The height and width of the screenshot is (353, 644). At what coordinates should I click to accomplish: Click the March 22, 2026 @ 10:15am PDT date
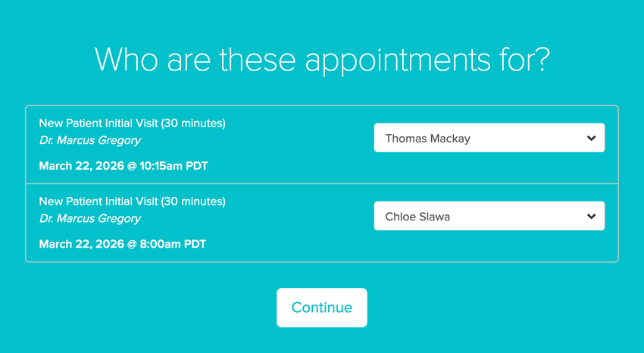tap(123, 165)
